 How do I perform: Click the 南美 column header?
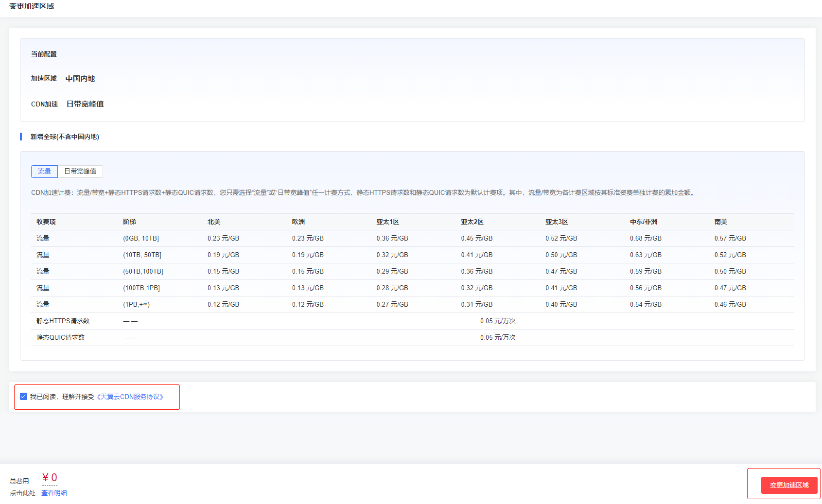point(721,222)
